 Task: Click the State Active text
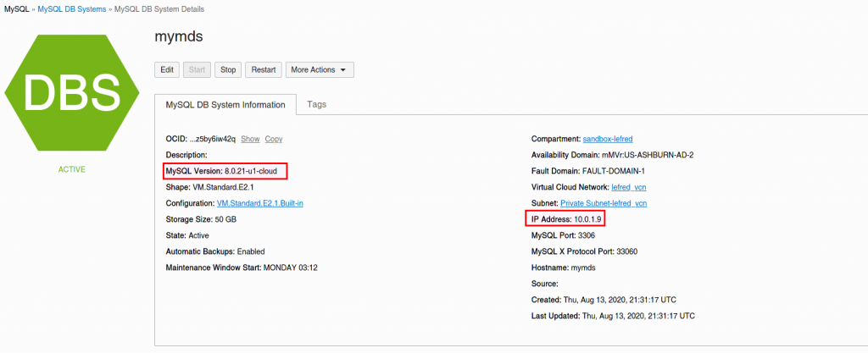187,235
